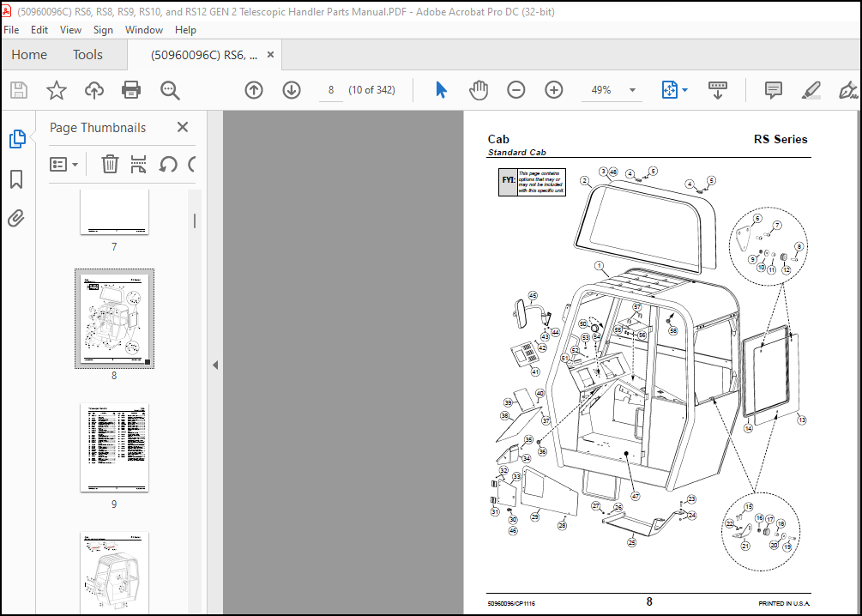Click the fit page tool icon

point(670,90)
